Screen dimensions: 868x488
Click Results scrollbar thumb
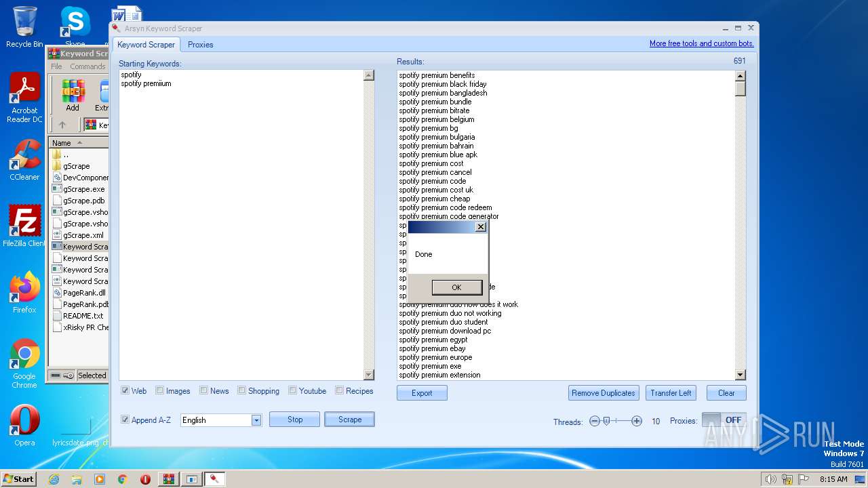[740, 89]
